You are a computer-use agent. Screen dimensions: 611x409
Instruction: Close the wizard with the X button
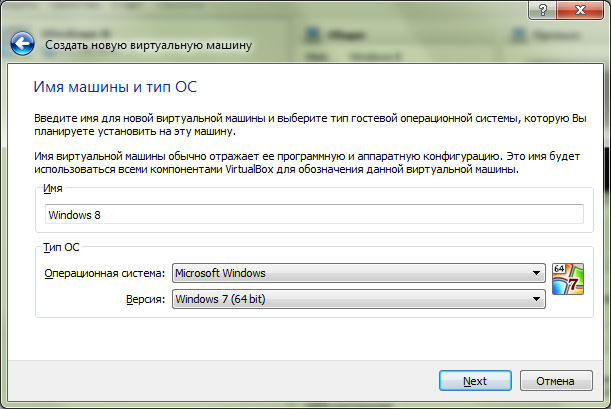[x=580, y=9]
